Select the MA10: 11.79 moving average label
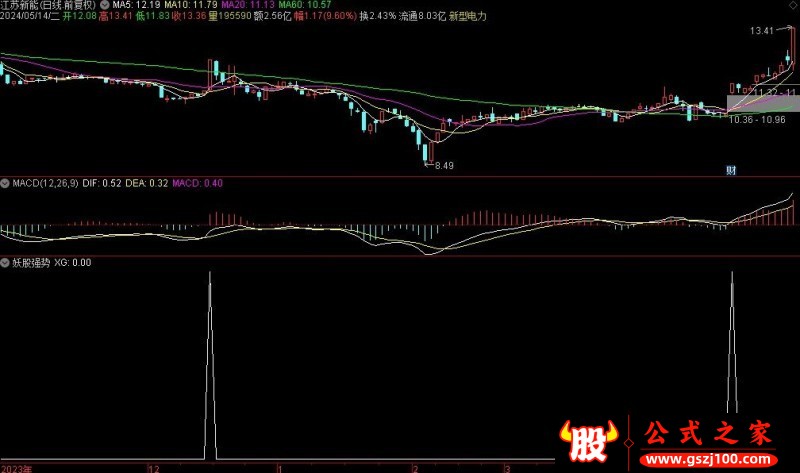The width and height of the screenshot is (800, 473). pos(186,5)
